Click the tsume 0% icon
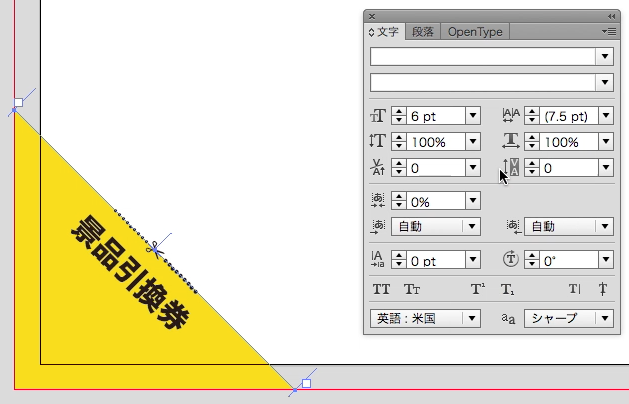This screenshot has height=404, width=629. (x=378, y=201)
